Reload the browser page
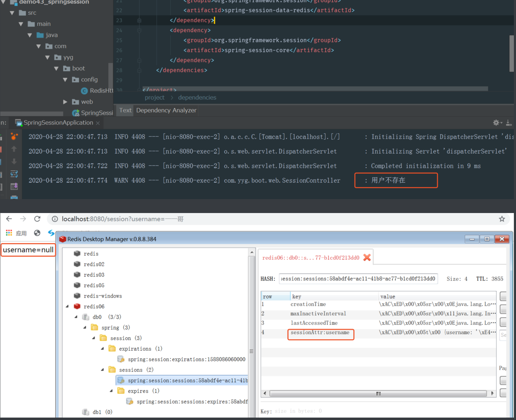This screenshot has width=516, height=420. point(37,219)
